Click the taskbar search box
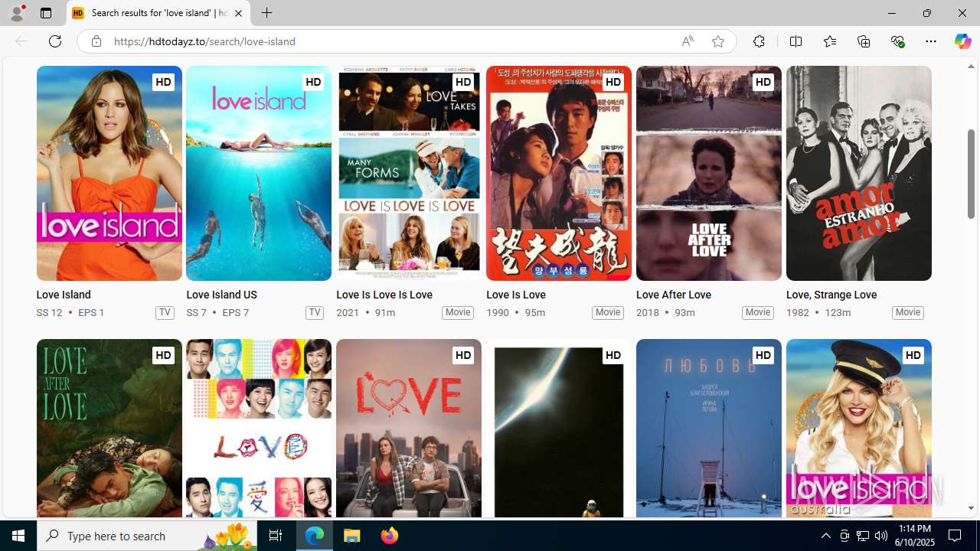980x551 pixels. click(x=147, y=536)
